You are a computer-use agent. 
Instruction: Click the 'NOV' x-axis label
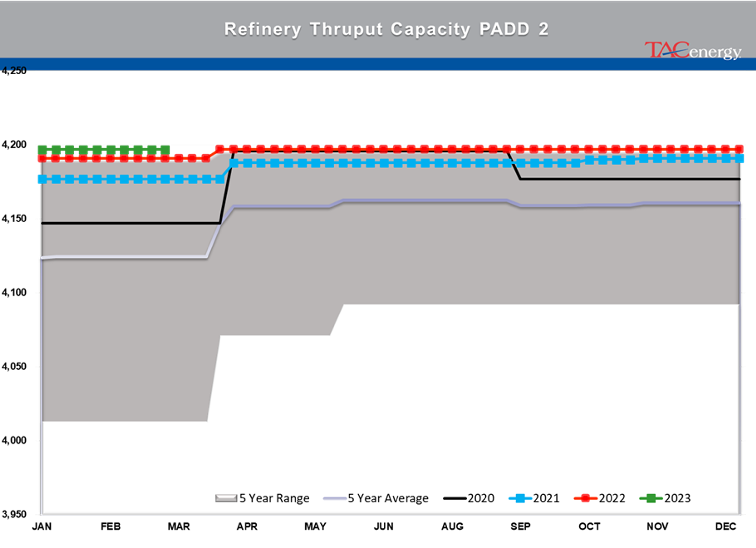[x=657, y=527]
